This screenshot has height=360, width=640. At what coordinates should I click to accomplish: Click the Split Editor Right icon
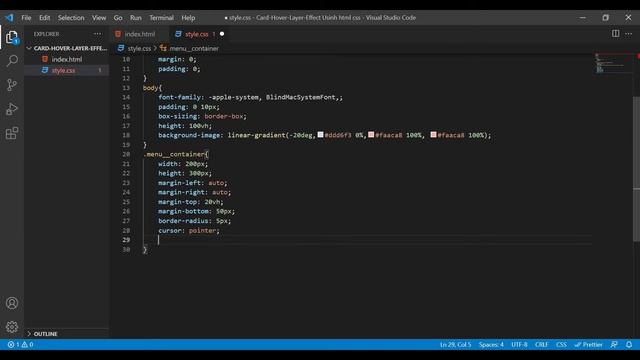(x=615, y=34)
